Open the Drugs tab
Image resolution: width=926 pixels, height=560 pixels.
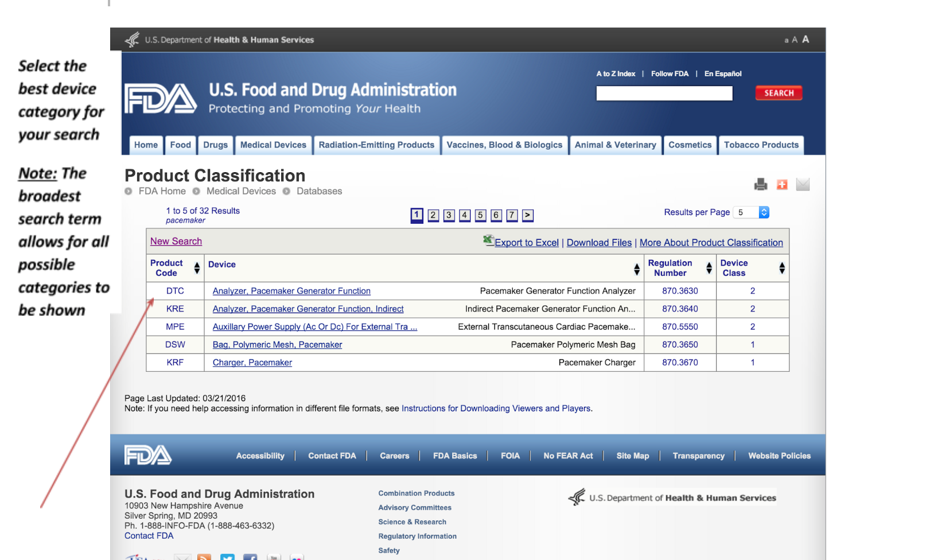[216, 145]
